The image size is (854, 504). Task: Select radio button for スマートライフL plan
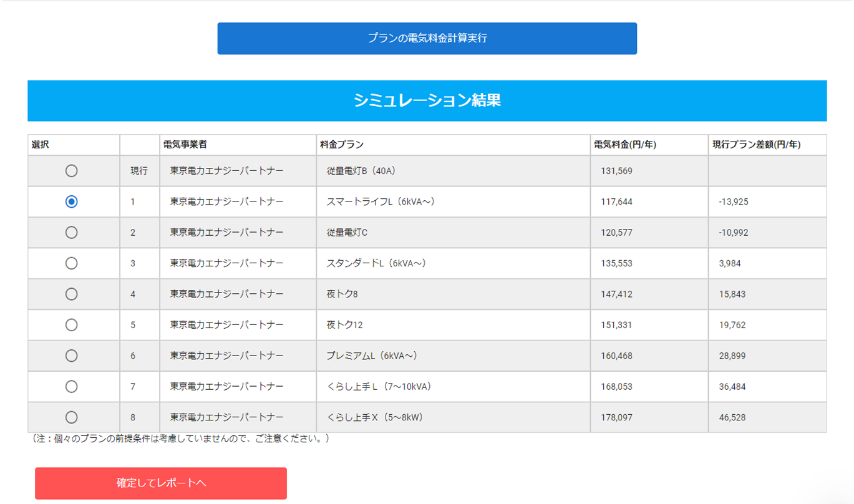pos(72,201)
